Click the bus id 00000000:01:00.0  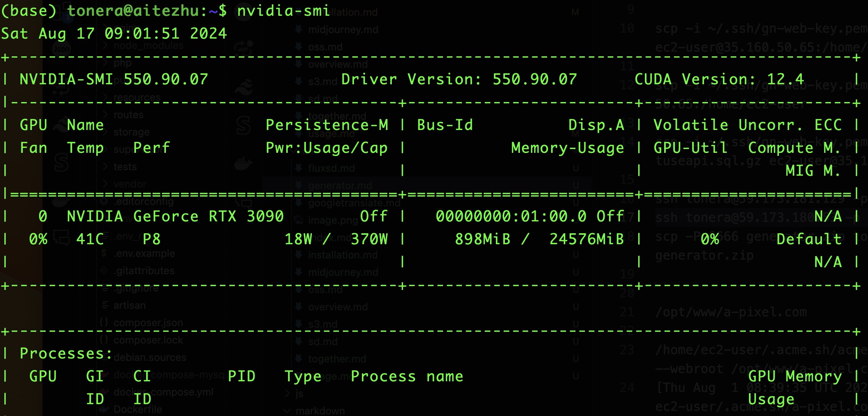pos(511,216)
